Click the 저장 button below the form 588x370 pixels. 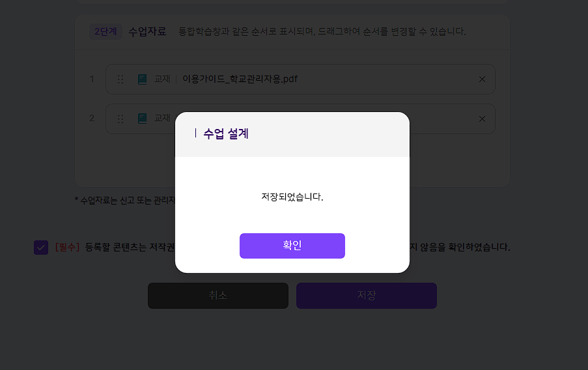click(x=367, y=296)
